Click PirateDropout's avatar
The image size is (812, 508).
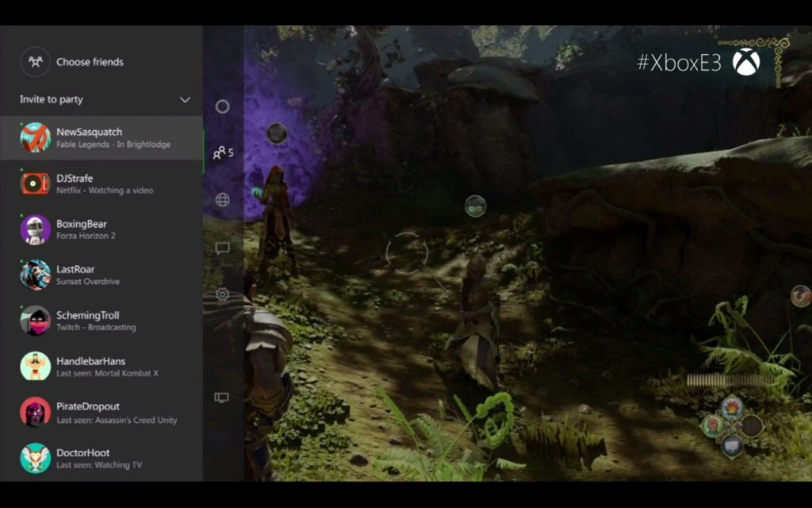point(35,412)
